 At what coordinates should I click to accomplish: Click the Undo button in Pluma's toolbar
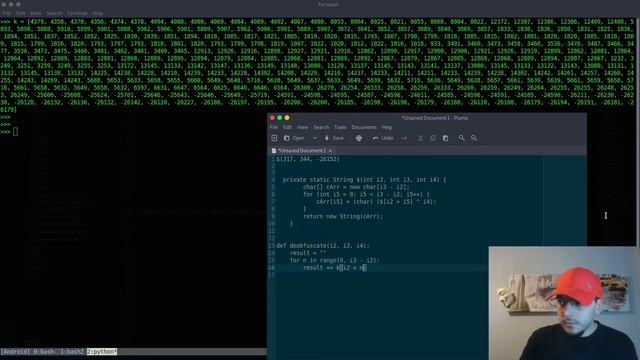[383, 138]
